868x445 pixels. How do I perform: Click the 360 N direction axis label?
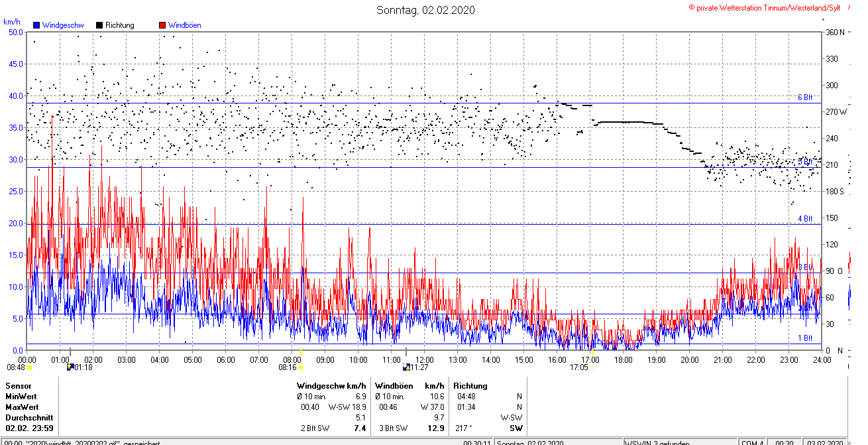click(834, 32)
